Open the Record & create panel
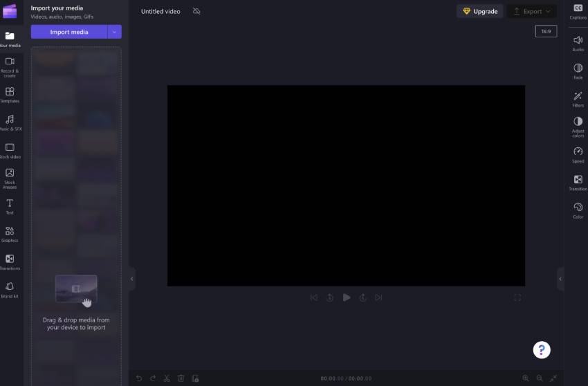Image resolution: width=588 pixels, height=386 pixels. point(10,66)
